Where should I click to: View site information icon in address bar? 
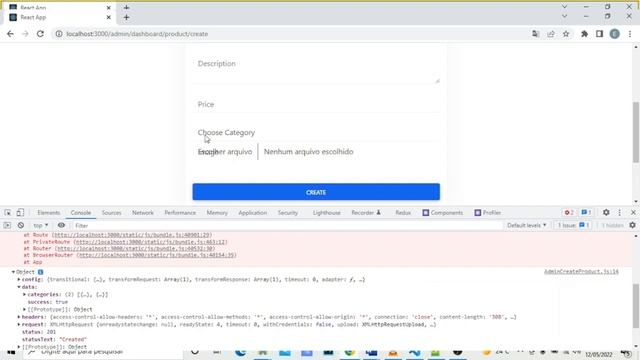(59, 34)
